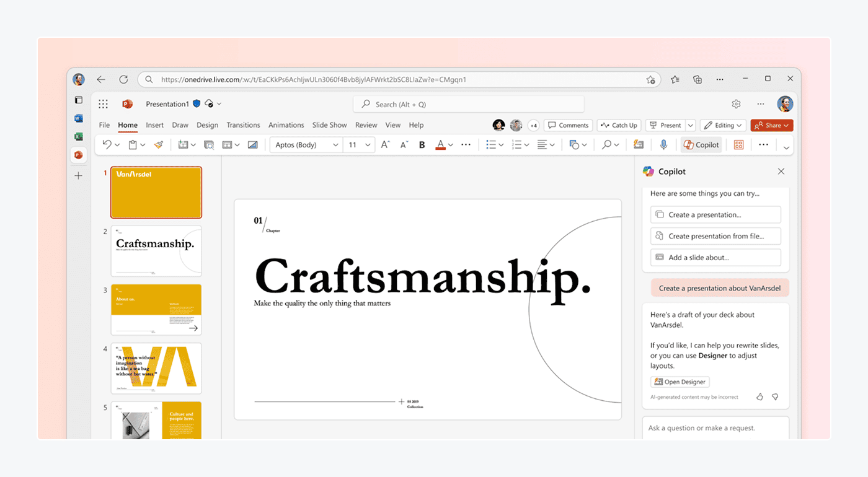The width and height of the screenshot is (868, 477).
Task: Click the Open Designer button
Action: [x=680, y=382]
